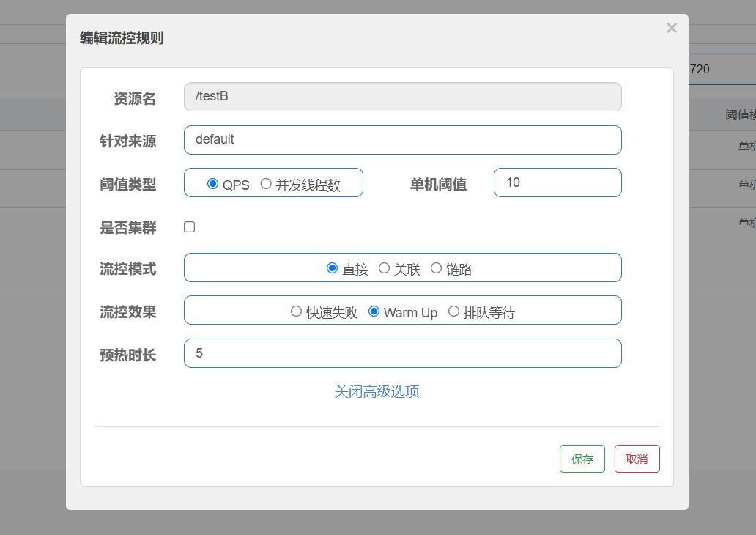Screen dimensions: 756x535
Task: Select the QPS threshold type
Action: (213, 184)
